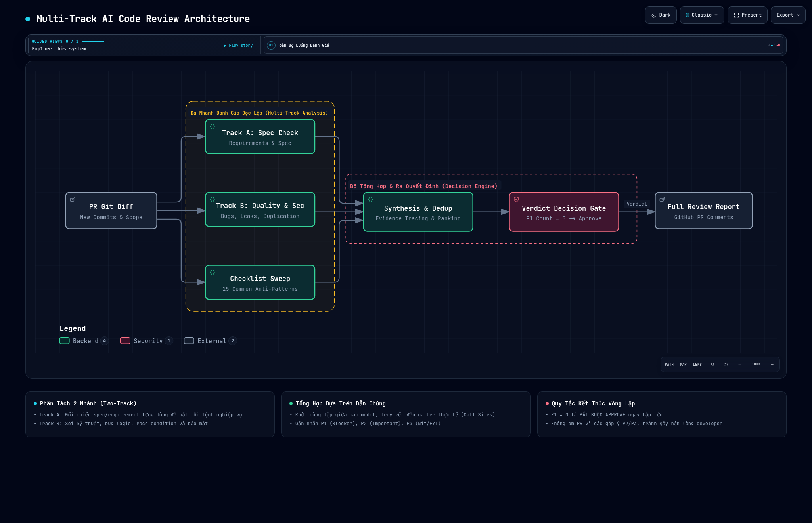Switch to LENS view mode
812x523 pixels.
[697, 365]
